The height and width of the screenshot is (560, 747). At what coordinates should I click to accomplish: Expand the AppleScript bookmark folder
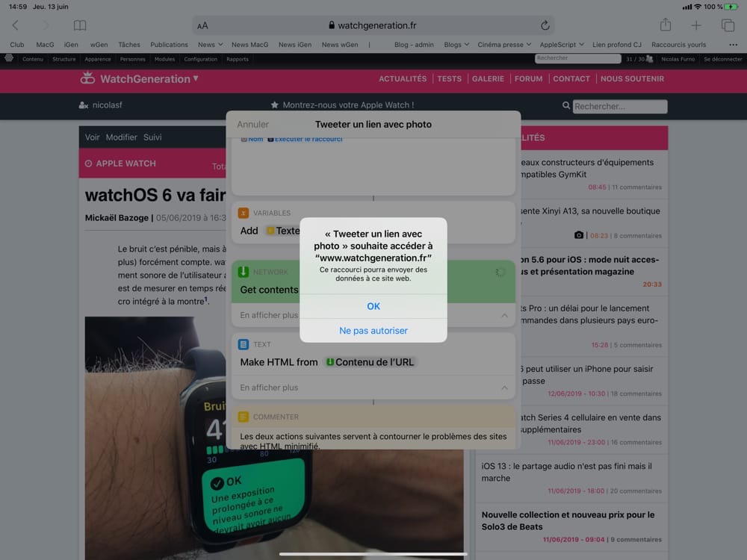pos(562,45)
